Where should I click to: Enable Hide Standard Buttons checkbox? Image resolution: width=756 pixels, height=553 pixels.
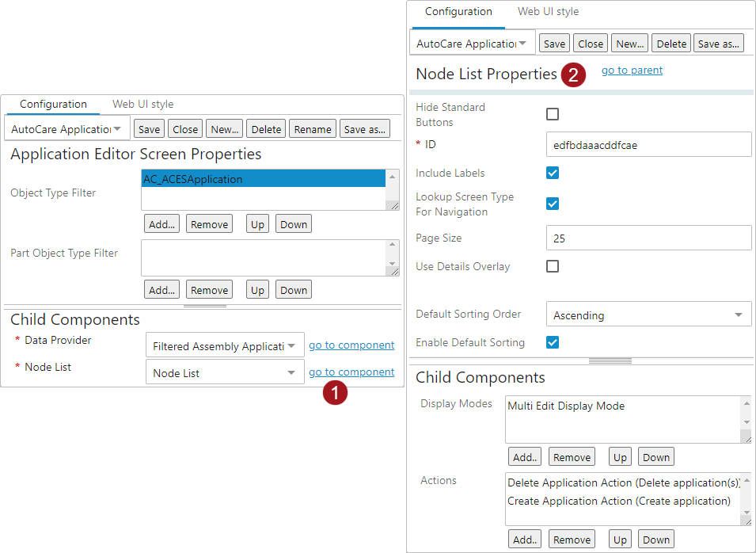coord(553,114)
